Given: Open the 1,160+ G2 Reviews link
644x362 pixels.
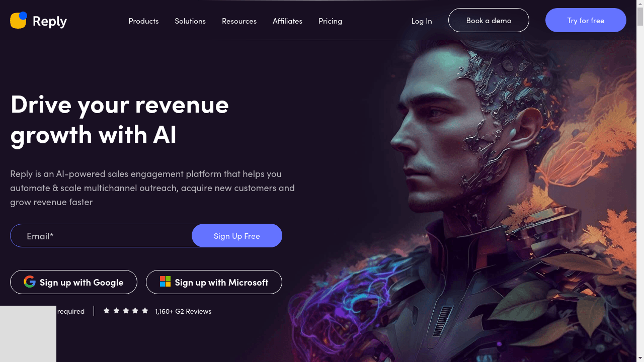Looking at the screenshot, I should click(x=183, y=311).
